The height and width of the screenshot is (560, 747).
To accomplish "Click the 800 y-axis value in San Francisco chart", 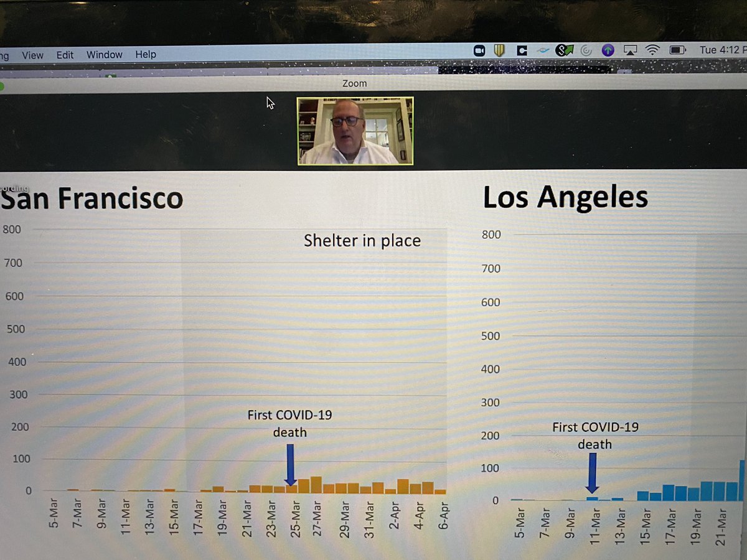I will point(11,229).
